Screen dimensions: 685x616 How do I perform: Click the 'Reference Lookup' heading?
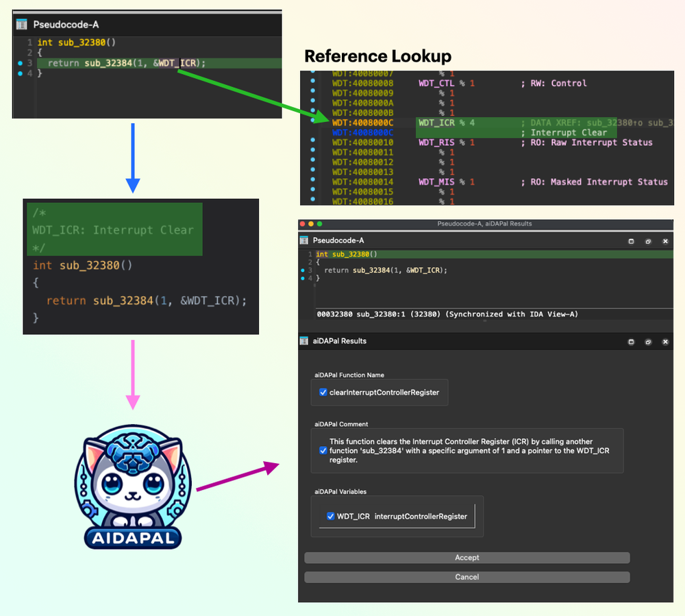377,56
